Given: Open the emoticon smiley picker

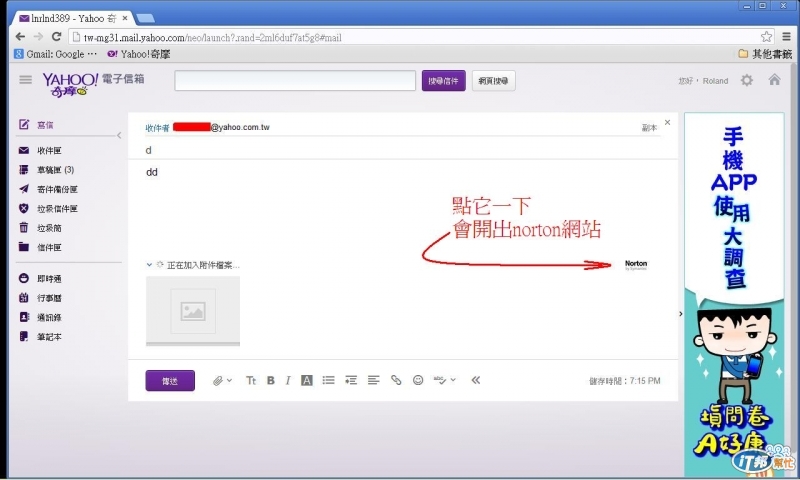Looking at the screenshot, I should coord(418,381).
